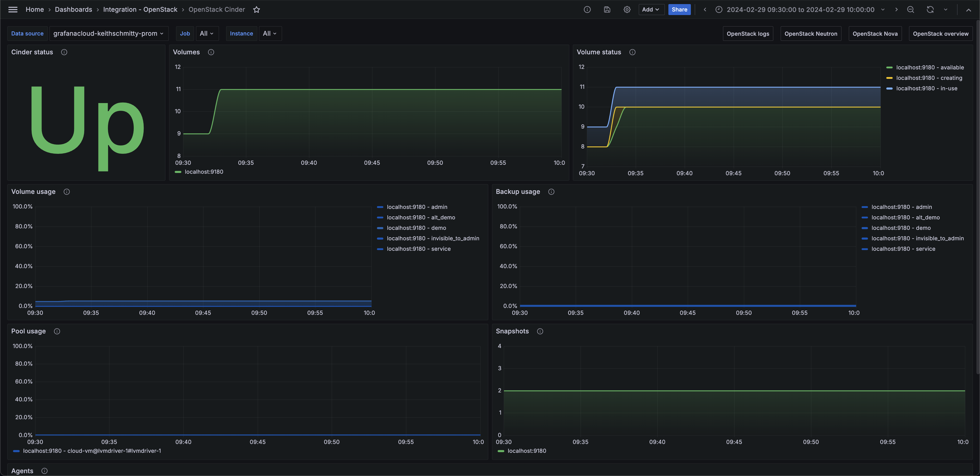Refresh the dashboard
The image size is (980, 476).
(930, 9)
